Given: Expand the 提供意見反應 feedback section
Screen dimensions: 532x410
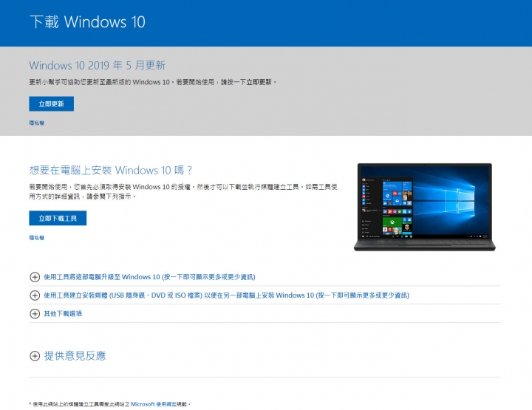Looking at the screenshot, I should pyautogui.click(x=68, y=356).
